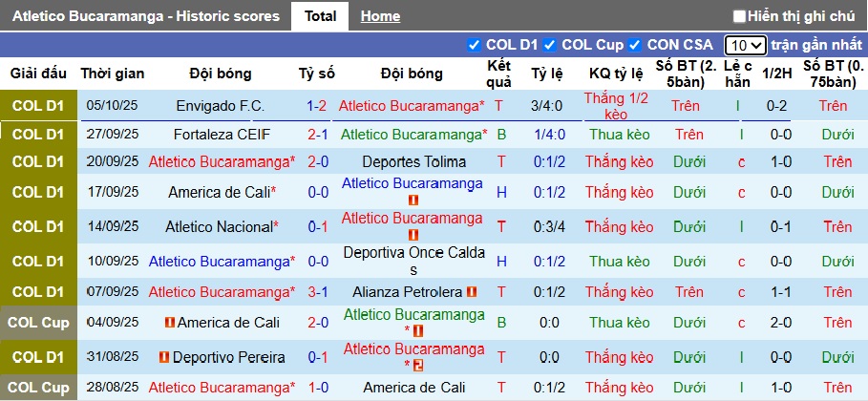Click red card icon before America de Cali, 04/09/25
This screenshot has height=401, width=868.
click(x=170, y=323)
